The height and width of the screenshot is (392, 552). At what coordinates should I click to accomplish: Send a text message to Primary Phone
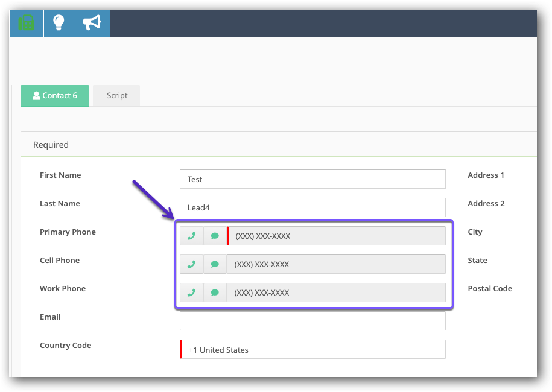coord(215,236)
